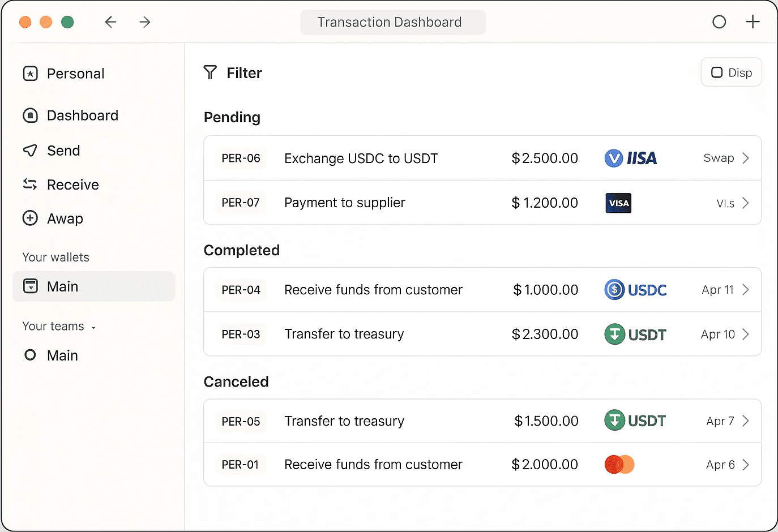Image resolution: width=778 pixels, height=532 pixels.
Task: Click the $2.300.00 amount
Action: (545, 334)
